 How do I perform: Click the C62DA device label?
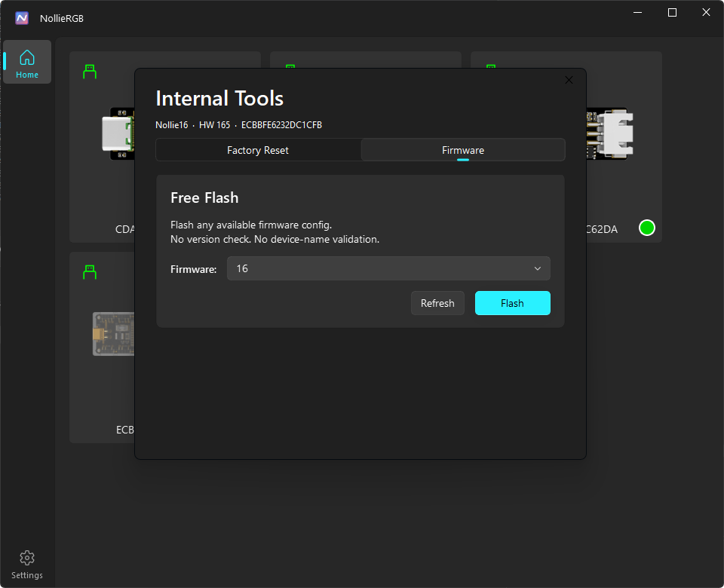[601, 229]
